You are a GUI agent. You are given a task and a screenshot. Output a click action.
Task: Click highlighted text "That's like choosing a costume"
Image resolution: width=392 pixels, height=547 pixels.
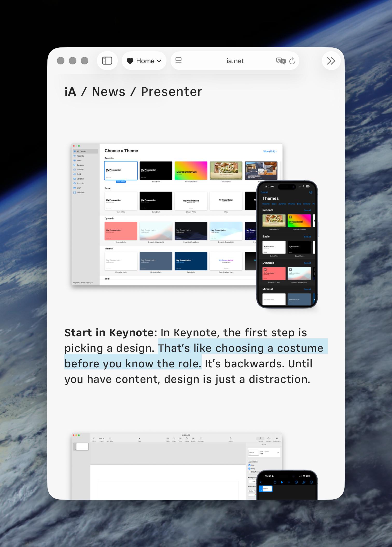coord(241,348)
